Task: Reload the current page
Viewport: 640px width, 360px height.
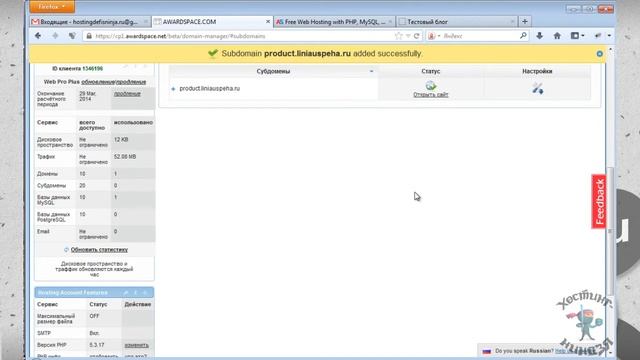Action: point(416,36)
